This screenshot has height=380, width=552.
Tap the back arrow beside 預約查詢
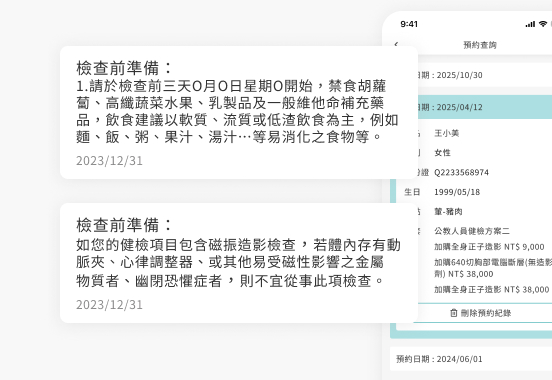point(396,44)
